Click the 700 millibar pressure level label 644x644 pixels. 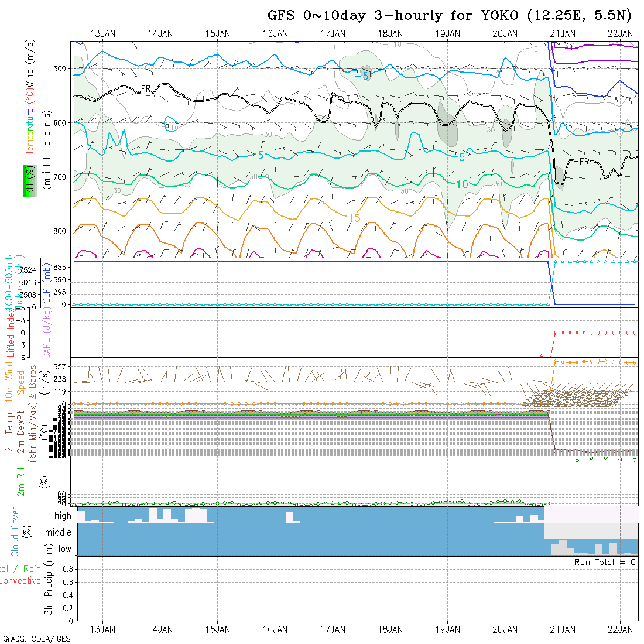[60, 177]
